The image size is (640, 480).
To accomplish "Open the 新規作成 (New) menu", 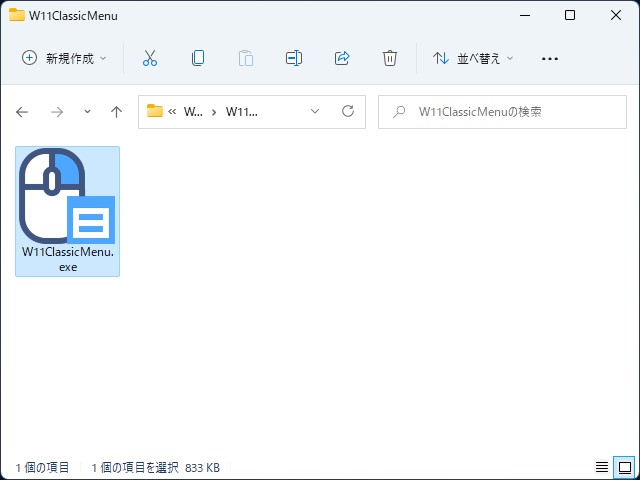I will point(64,58).
